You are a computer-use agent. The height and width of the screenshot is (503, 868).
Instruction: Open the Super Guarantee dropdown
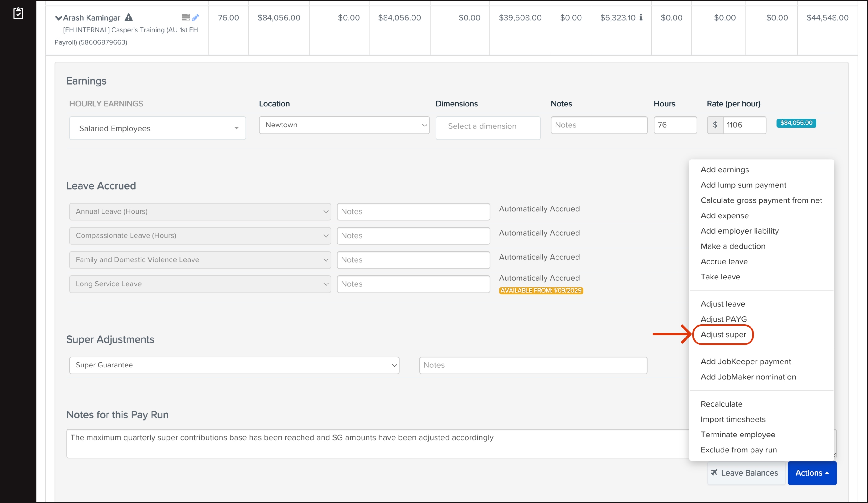pos(234,365)
